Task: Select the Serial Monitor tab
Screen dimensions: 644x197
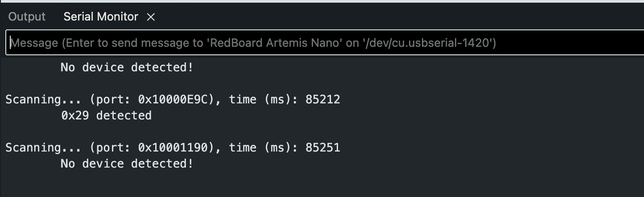Action: [x=101, y=17]
